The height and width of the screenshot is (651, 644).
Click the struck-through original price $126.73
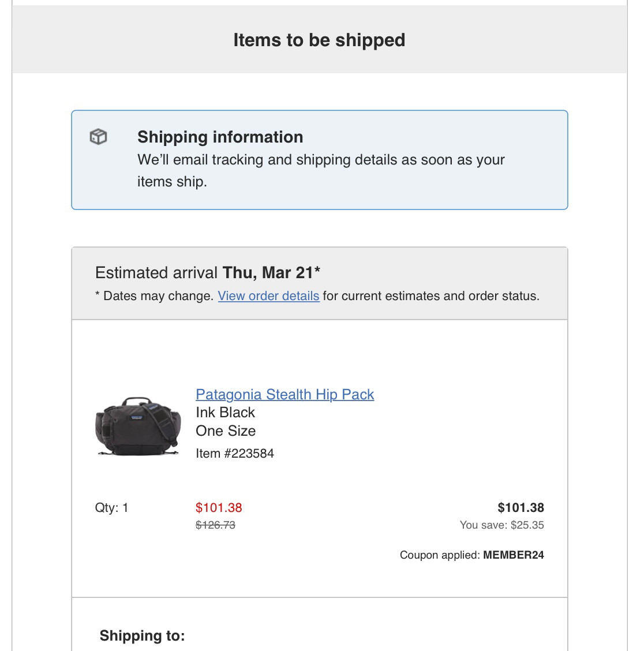(x=215, y=525)
